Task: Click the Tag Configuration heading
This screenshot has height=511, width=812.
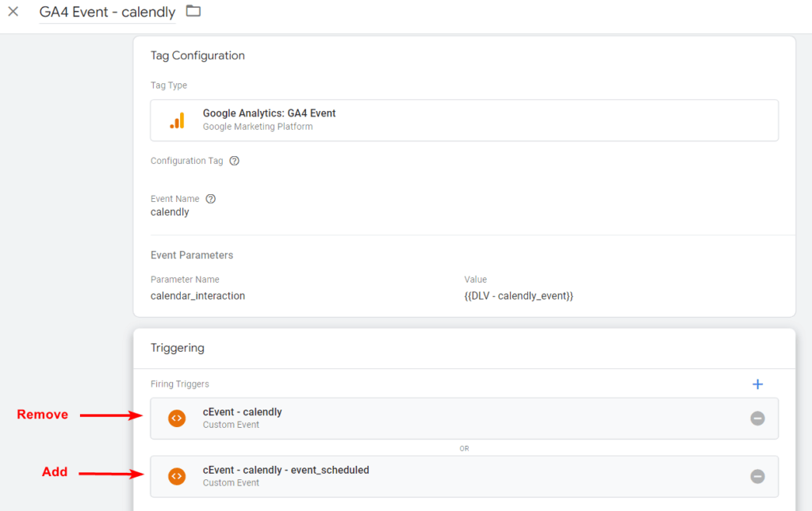Action: click(x=197, y=55)
